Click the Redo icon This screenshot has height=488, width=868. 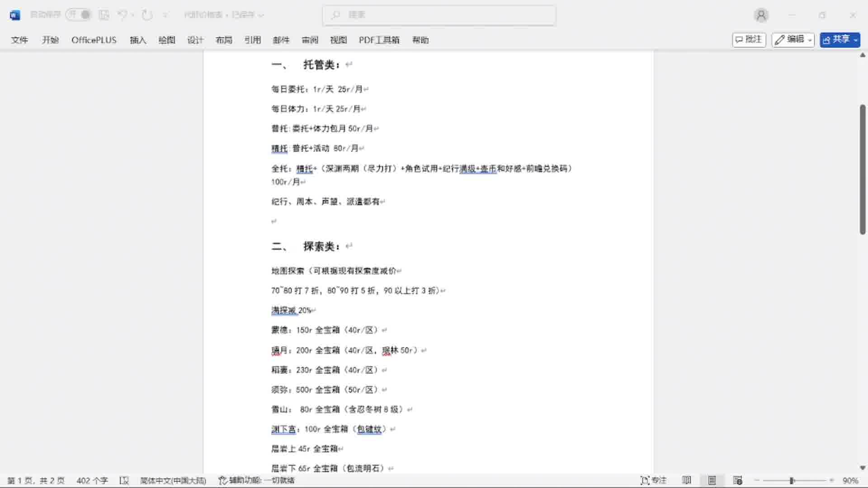click(146, 14)
